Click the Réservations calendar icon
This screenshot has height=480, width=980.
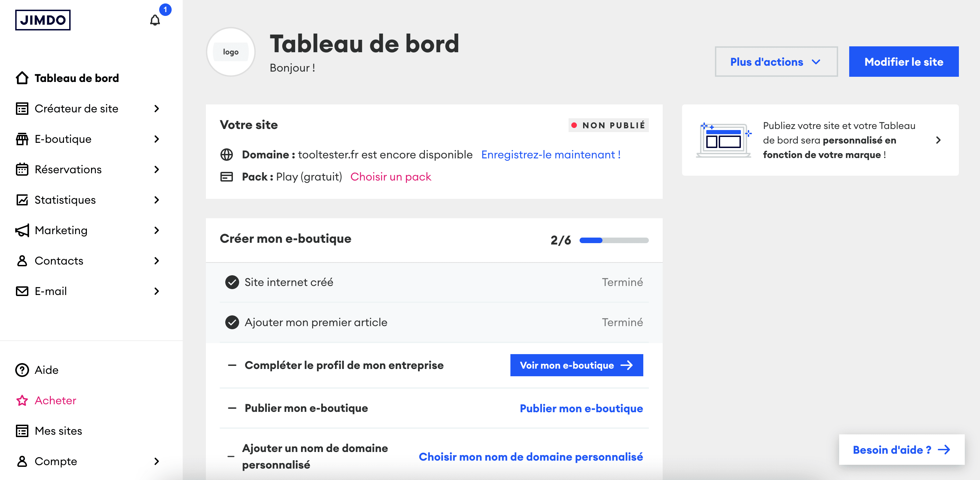click(x=22, y=169)
